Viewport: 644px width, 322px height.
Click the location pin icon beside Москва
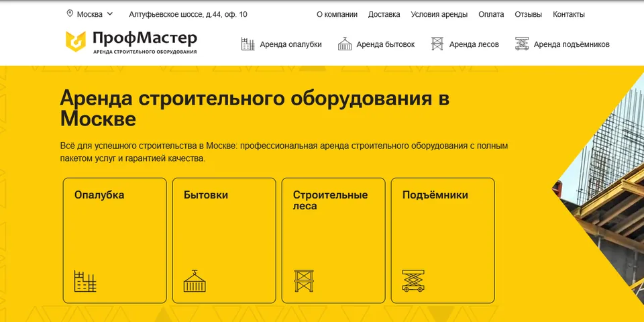tap(70, 14)
